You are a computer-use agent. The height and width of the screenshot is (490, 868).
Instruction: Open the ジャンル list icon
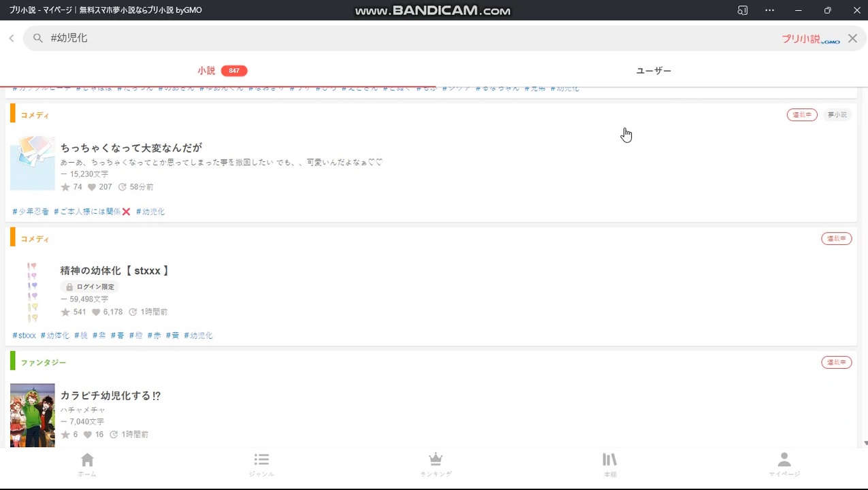coord(261,464)
